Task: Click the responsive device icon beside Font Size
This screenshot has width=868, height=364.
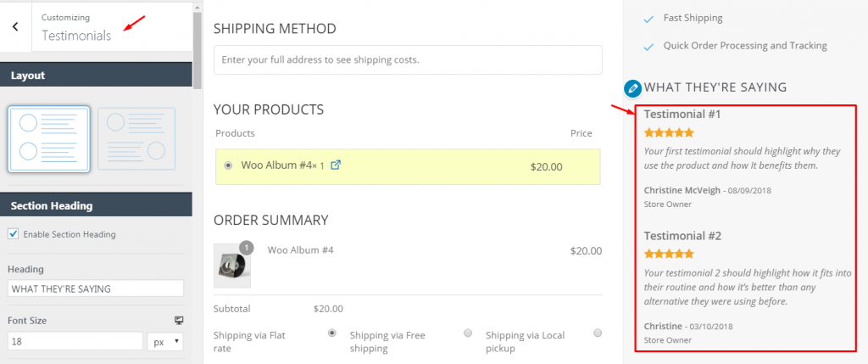Action: point(178,320)
